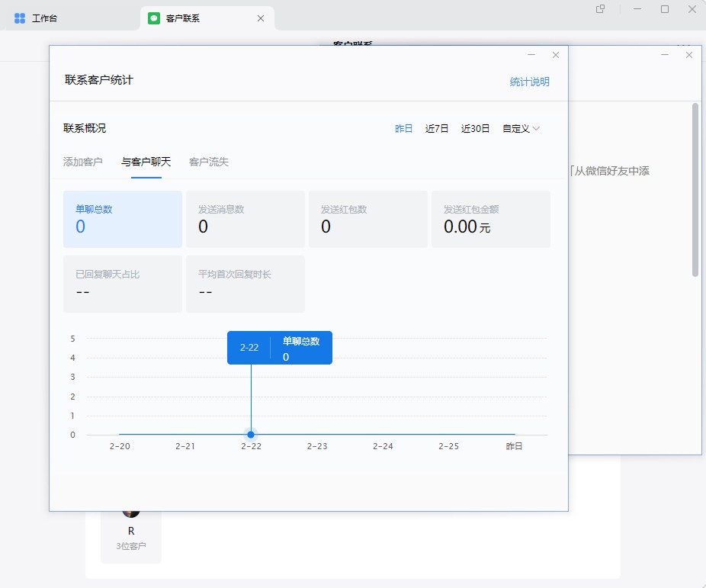This screenshot has width=706, height=588.
Task: Click the 2-22 data point on chart
Action: tap(251, 435)
